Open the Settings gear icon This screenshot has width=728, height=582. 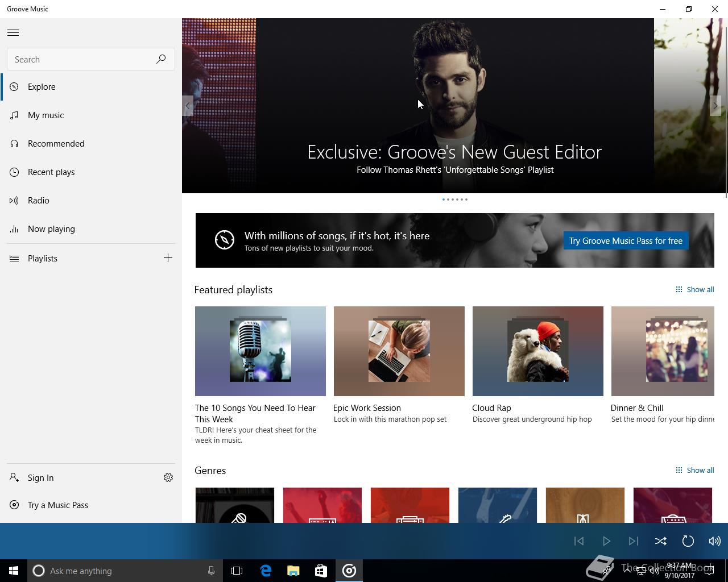click(168, 478)
